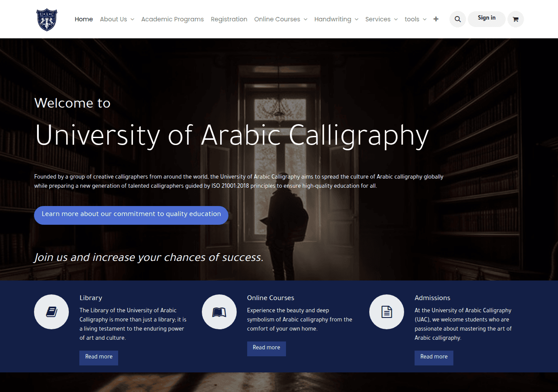
Task: Click the Library card heading
Action: (x=91, y=298)
